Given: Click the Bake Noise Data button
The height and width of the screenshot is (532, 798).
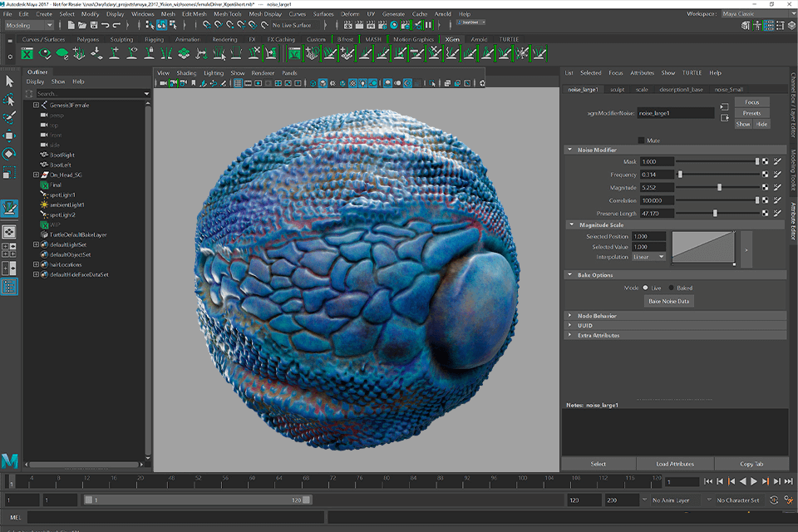Looking at the screenshot, I should pyautogui.click(x=668, y=301).
